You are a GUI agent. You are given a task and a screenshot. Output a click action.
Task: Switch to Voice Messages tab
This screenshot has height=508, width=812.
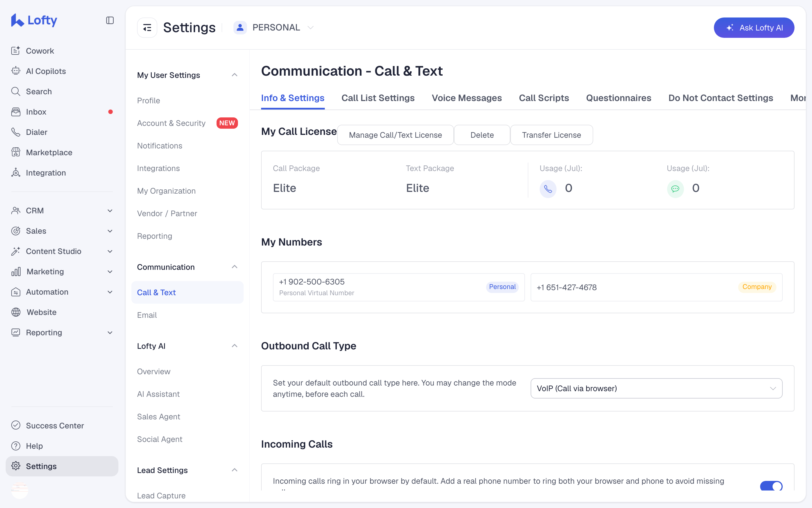(x=467, y=98)
